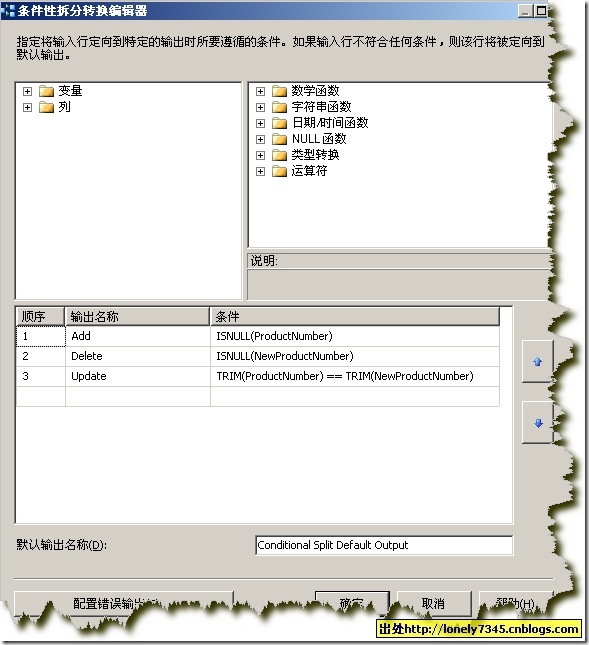589x645 pixels.
Task: Select order cell 2 in the grid
Action: pyautogui.click(x=40, y=356)
